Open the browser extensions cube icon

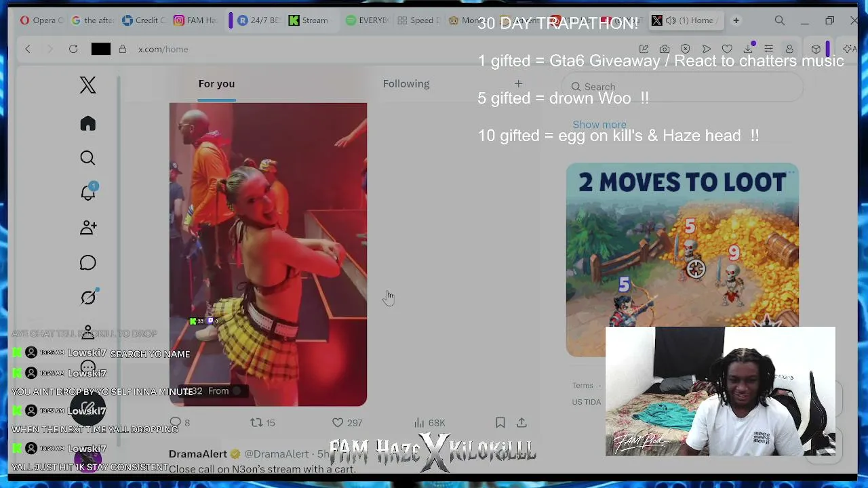click(816, 49)
